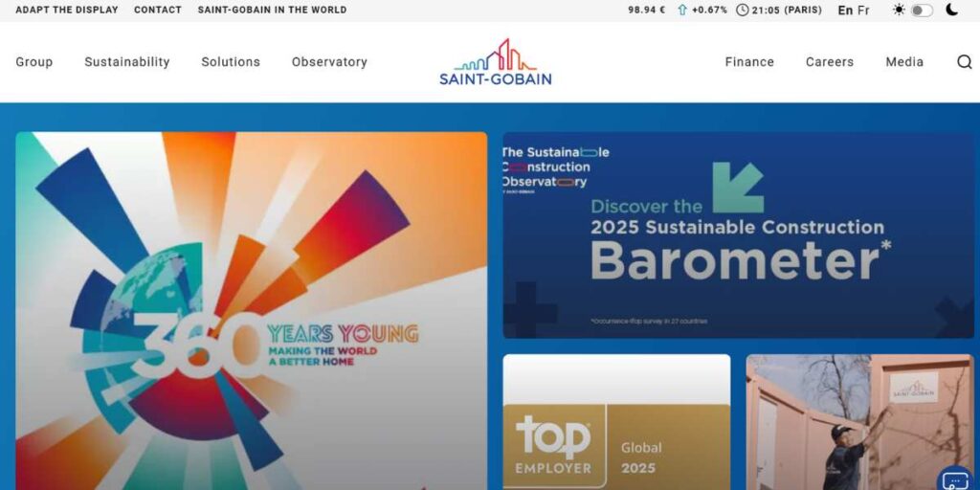980x490 pixels.
Task: Click the Contact link
Action: point(158,10)
